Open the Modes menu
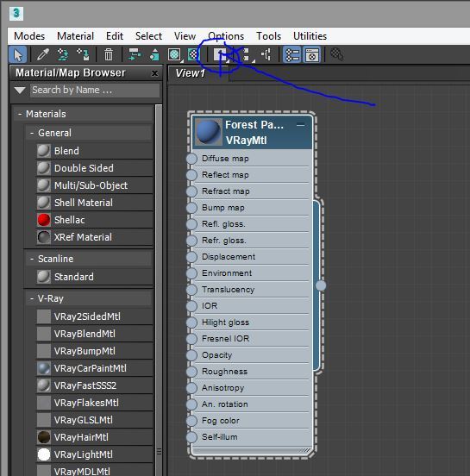470x476 pixels. point(29,36)
